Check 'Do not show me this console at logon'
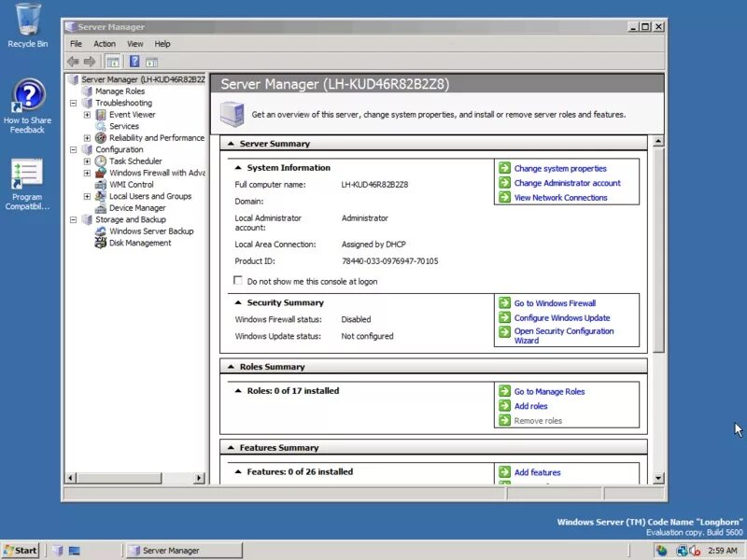 click(237, 281)
